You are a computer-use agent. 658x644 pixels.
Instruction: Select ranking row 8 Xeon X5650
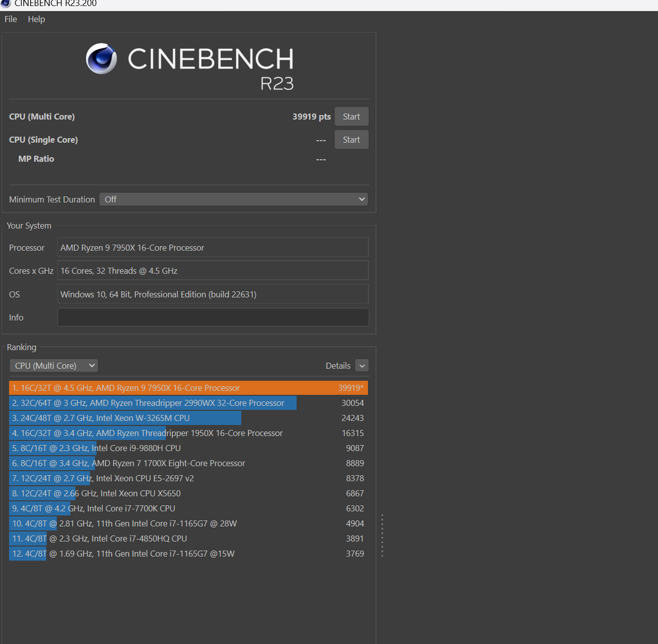click(188, 493)
